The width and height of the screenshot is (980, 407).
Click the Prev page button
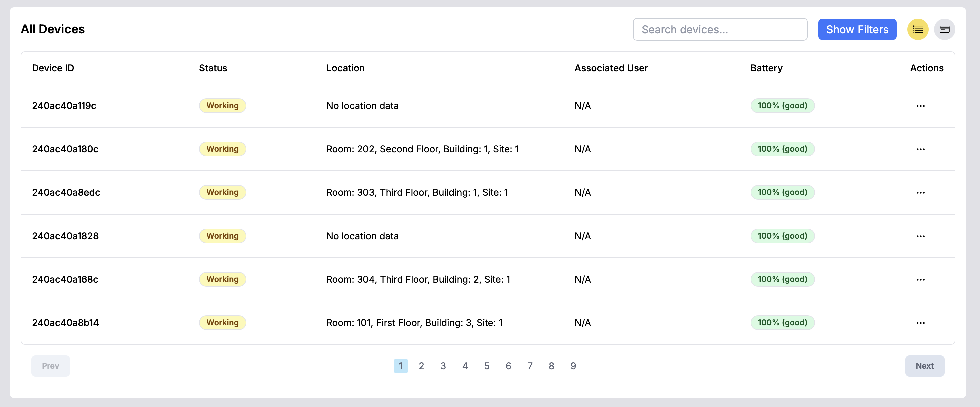pyautogui.click(x=50, y=366)
